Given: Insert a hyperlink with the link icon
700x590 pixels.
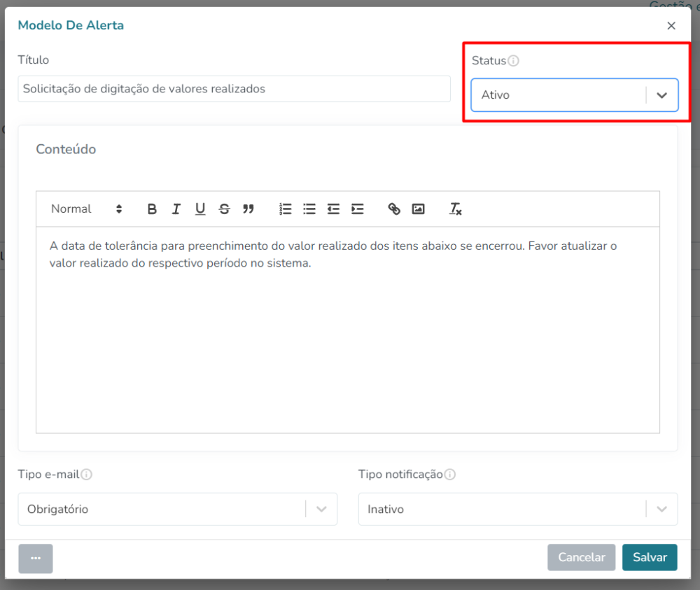Looking at the screenshot, I should click(394, 209).
